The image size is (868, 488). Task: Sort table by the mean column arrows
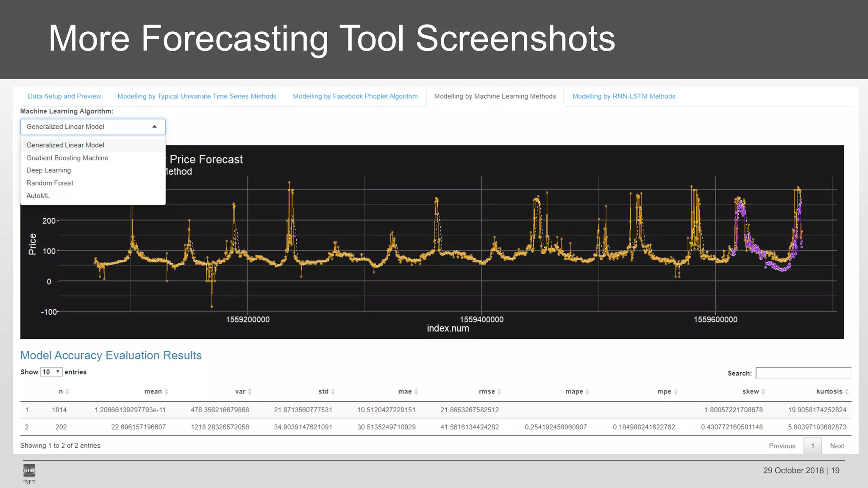tap(167, 392)
